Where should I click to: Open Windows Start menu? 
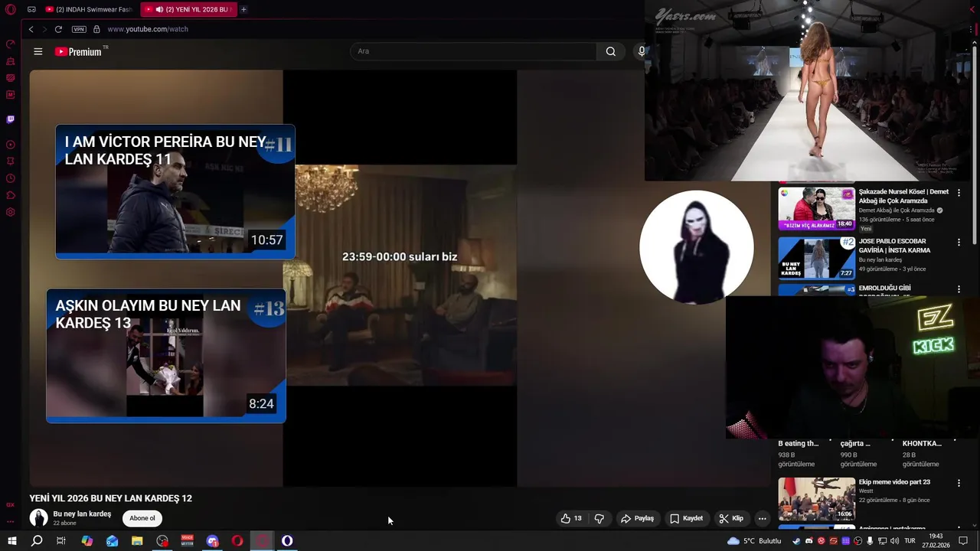click(11, 541)
